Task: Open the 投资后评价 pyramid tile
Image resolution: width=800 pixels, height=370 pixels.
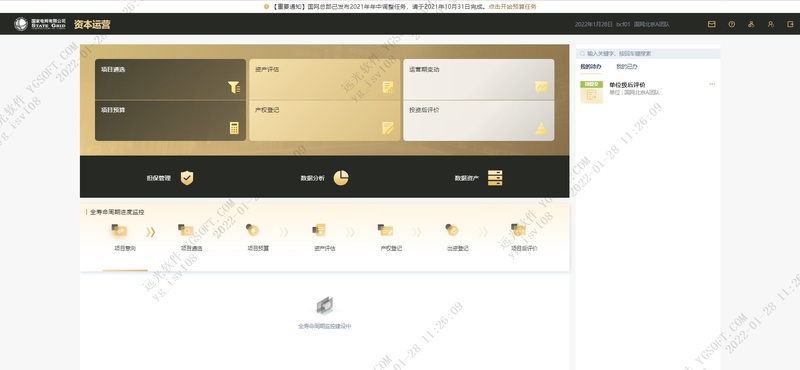Action: [x=479, y=120]
